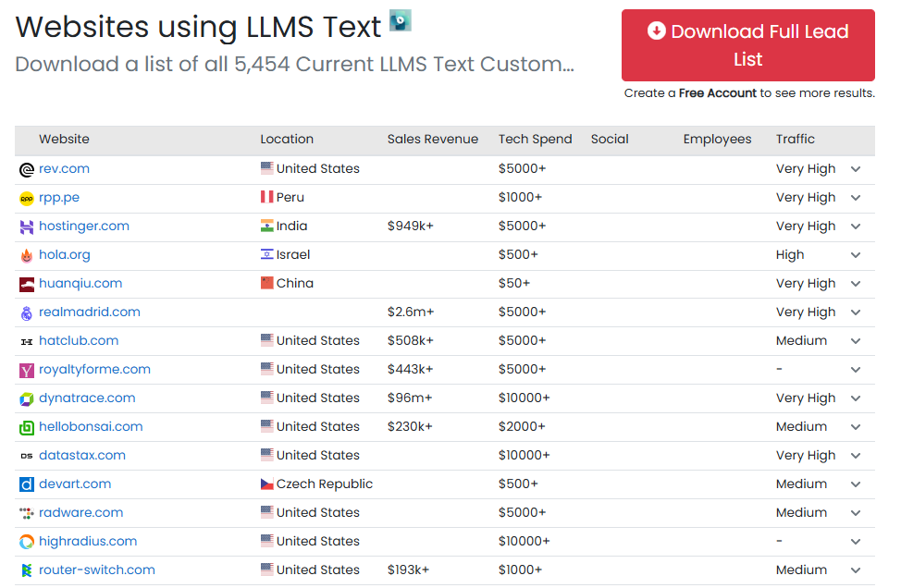Expand the datastax.com row chevron

pos(855,457)
